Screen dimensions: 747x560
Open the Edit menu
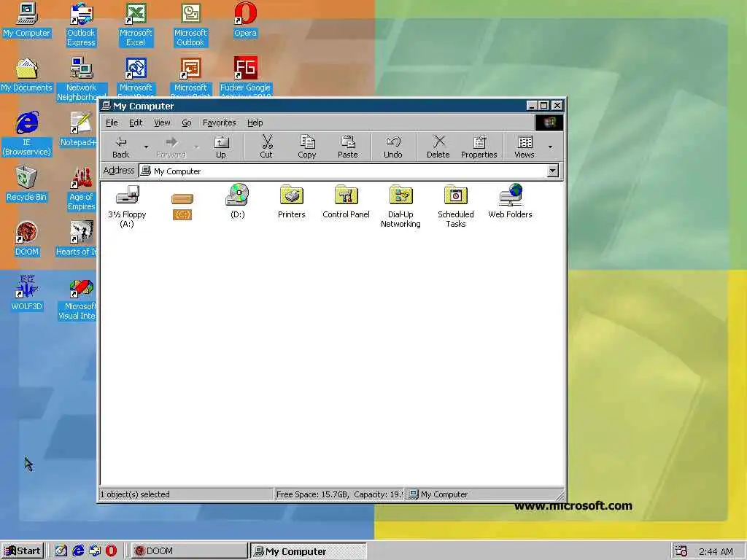tap(136, 122)
